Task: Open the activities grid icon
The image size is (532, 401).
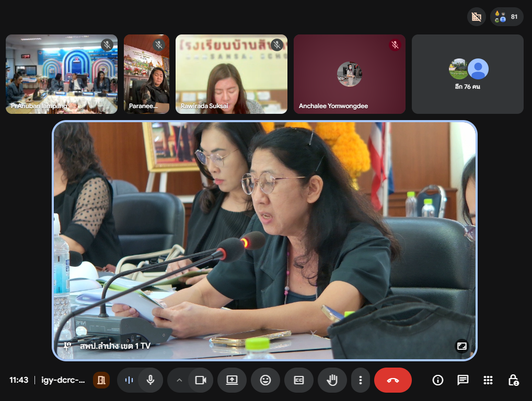Action: tap(488, 380)
